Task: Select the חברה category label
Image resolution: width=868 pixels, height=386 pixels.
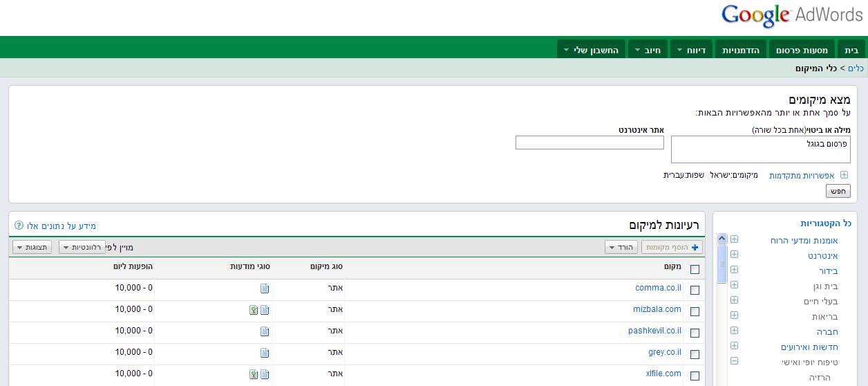Action: tap(827, 331)
